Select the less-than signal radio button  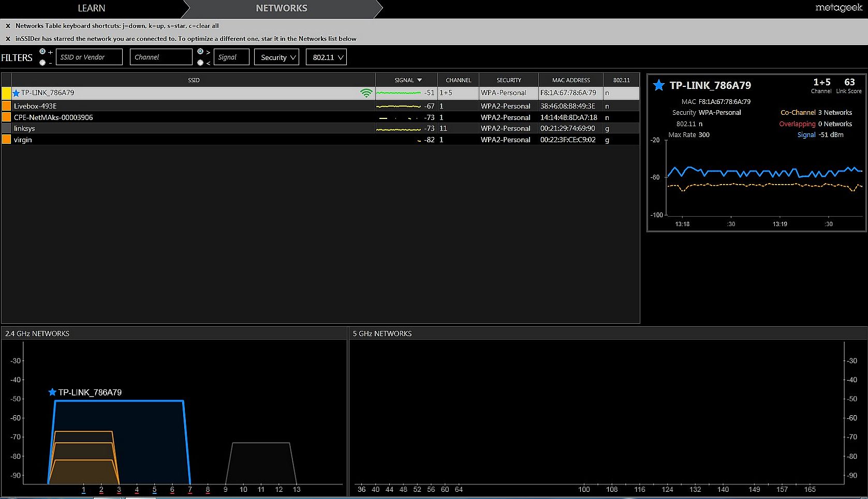point(200,63)
